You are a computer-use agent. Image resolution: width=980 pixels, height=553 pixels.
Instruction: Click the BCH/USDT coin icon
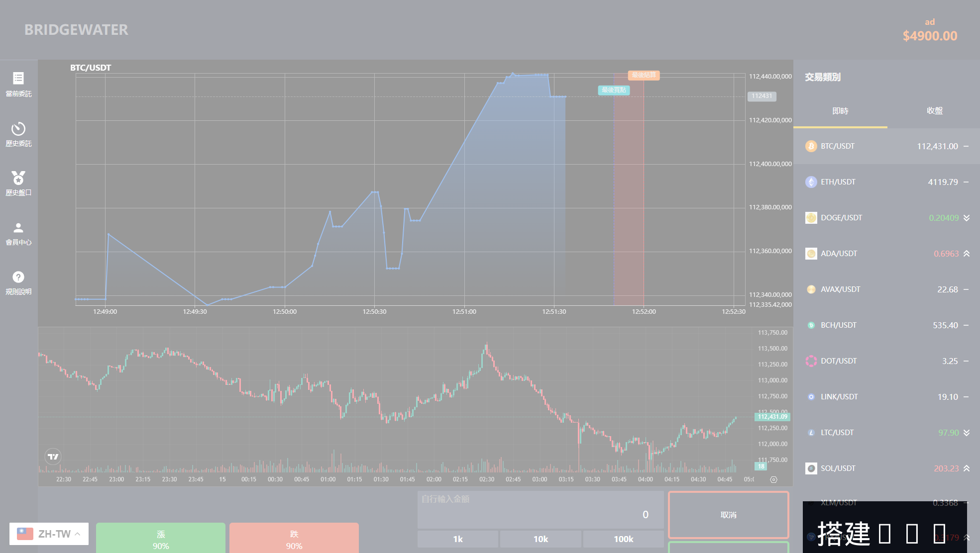pos(811,325)
